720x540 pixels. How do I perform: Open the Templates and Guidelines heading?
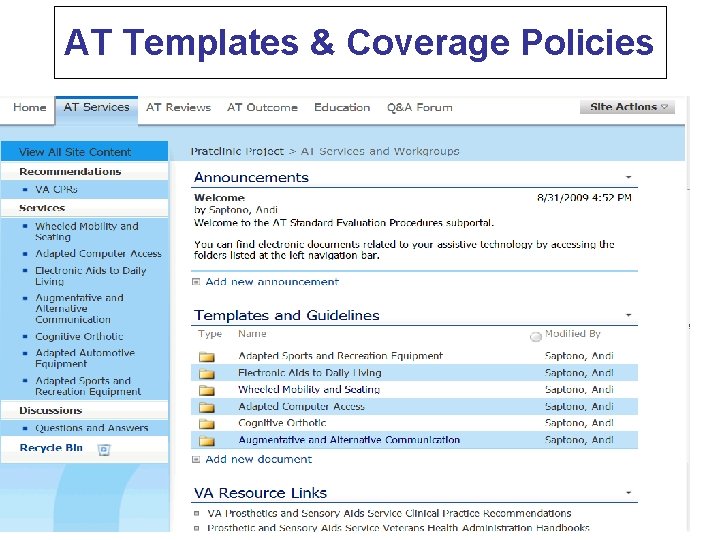click(x=287, y=315)
